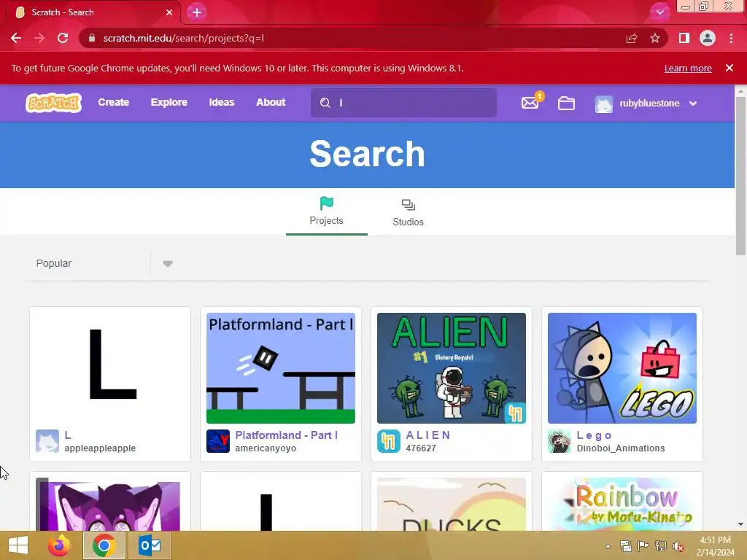747x560 pixels.
Task: Visit Dinoboi_Animations' profile
Action: point(621,448)
